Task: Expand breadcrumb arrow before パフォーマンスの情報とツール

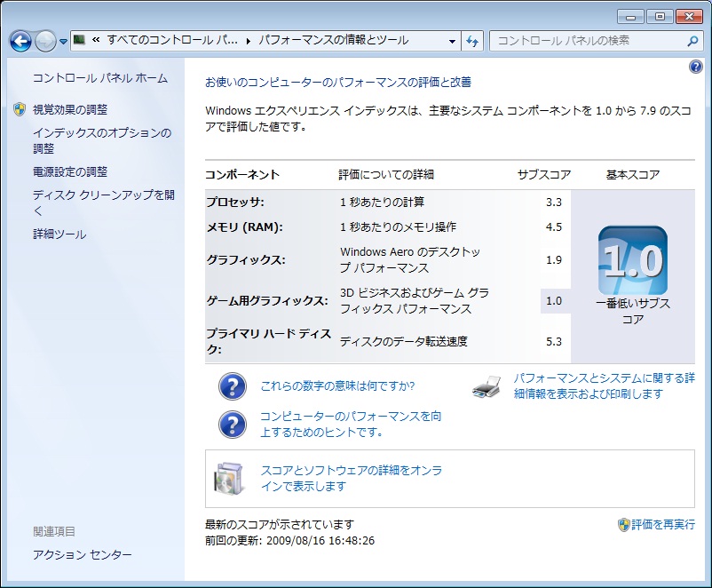Action: pos(249,42)
